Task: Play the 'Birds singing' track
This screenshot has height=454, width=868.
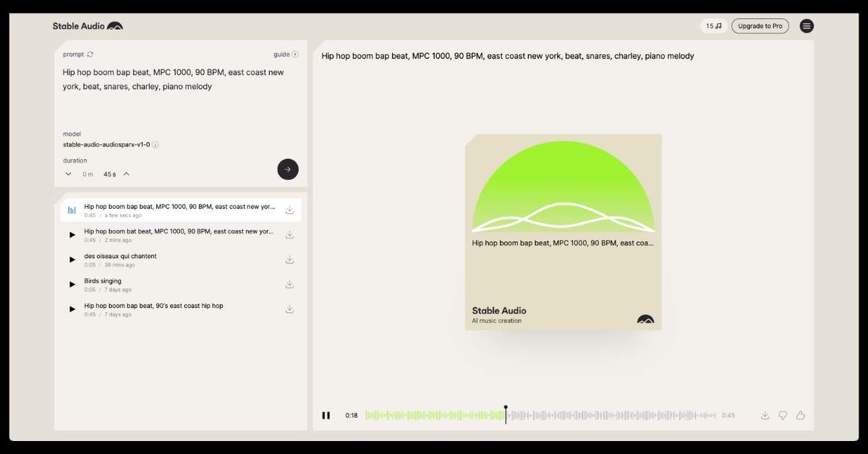Action: (72, 284)
